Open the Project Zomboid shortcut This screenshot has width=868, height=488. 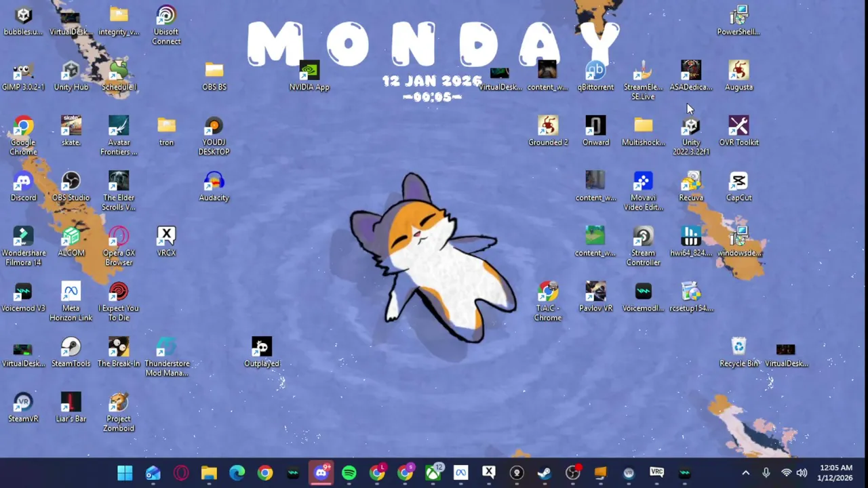(x=119, y=413)
